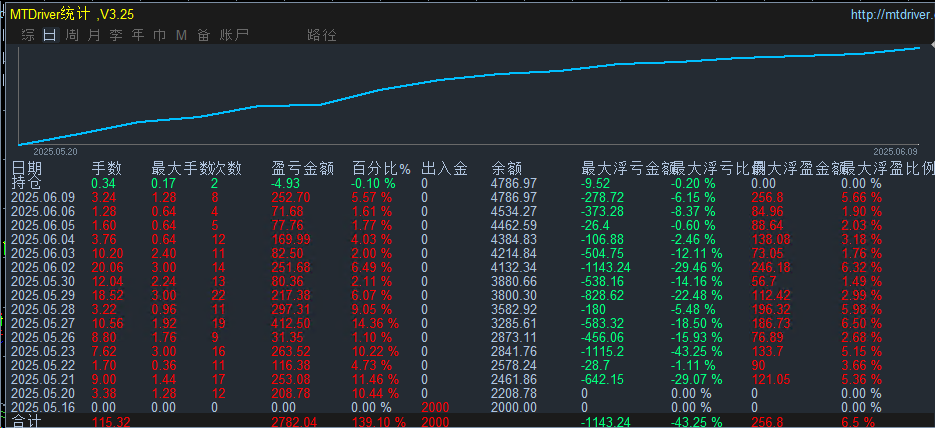Switch to the 季 quarterly tab
The height and width of the screenshot is (428, 935).
[x=116, y=35]
